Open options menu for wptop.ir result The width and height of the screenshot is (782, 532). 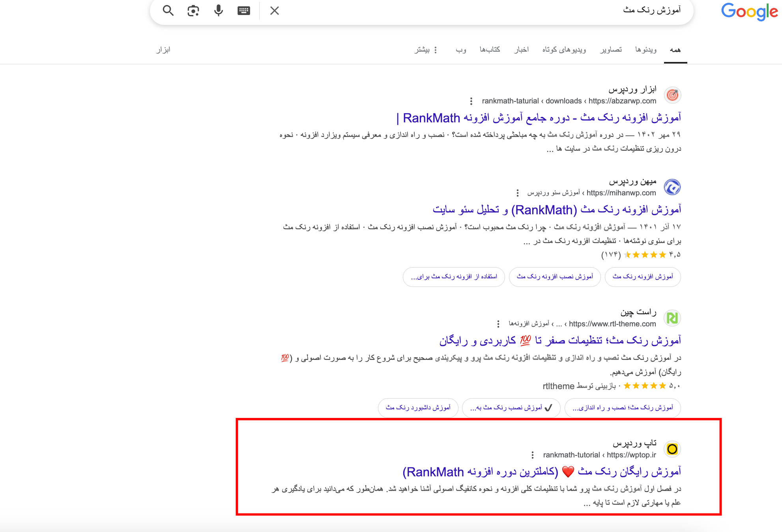coord(533,455)
